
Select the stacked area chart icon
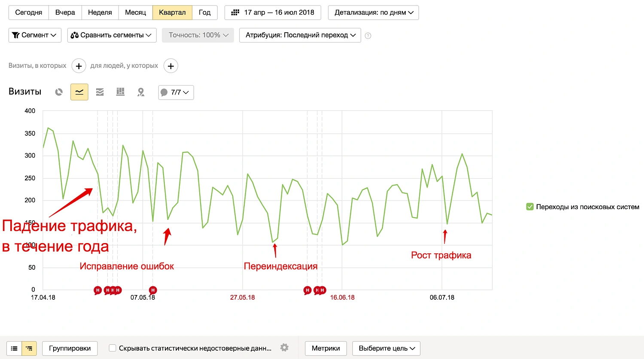point(100,92)
